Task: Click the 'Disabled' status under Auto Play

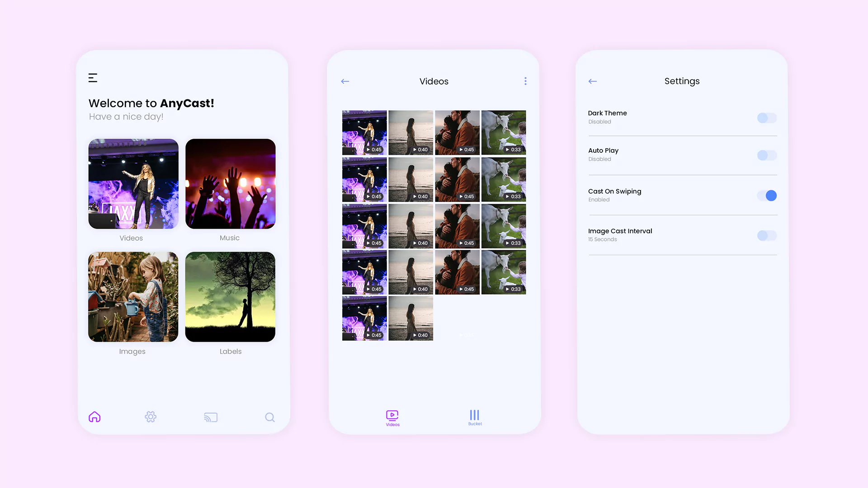Action: tap(599, 159)
